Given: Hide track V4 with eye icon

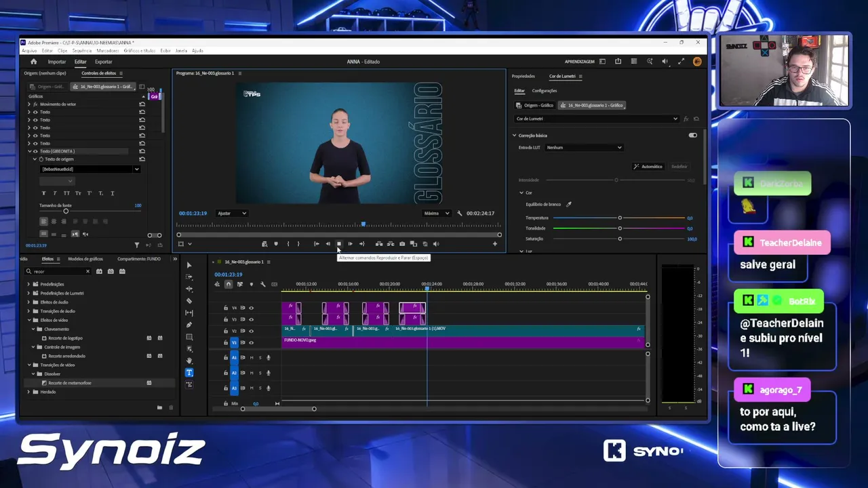Looking at the screenshot, I should (x=251, y=308).
